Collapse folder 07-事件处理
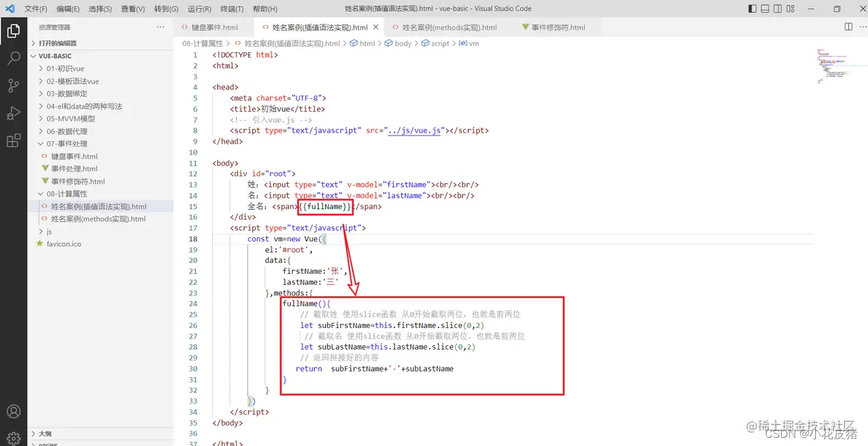The image size is (868, 446). coord(100,144)
